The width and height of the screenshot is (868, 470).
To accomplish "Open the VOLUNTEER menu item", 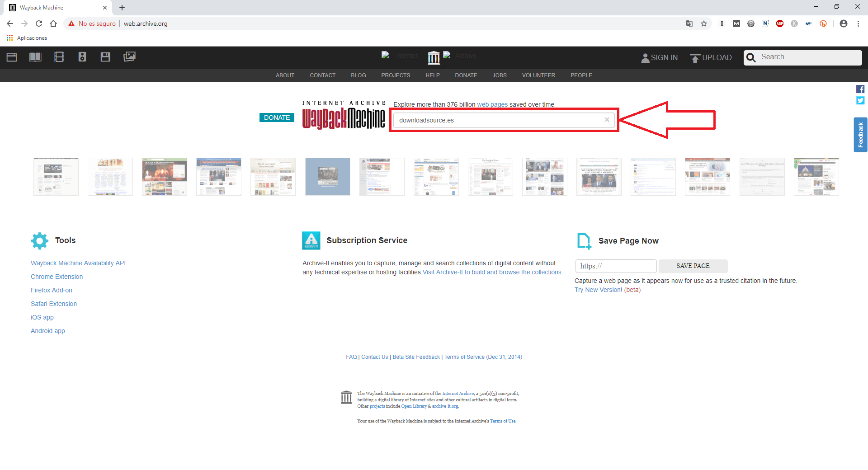I will 538,75.
